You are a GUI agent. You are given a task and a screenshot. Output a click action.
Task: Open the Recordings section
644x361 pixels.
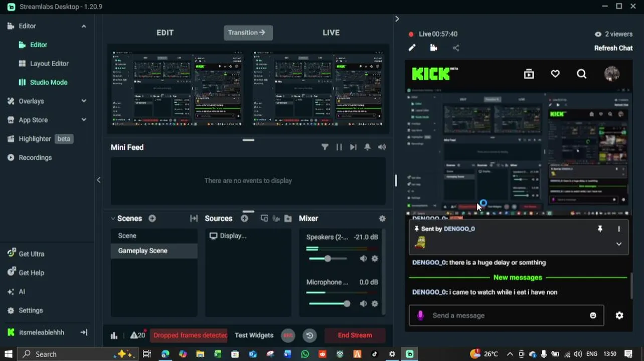pos(35,157)
